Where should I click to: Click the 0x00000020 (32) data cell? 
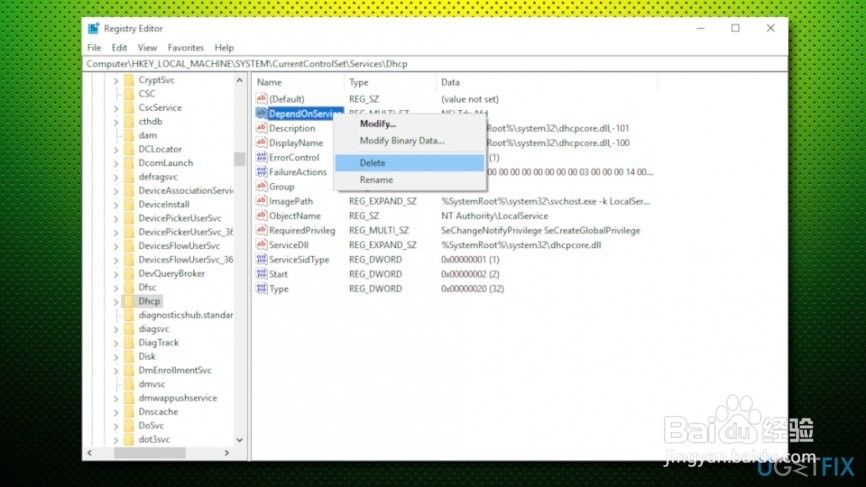pos(472,289)
